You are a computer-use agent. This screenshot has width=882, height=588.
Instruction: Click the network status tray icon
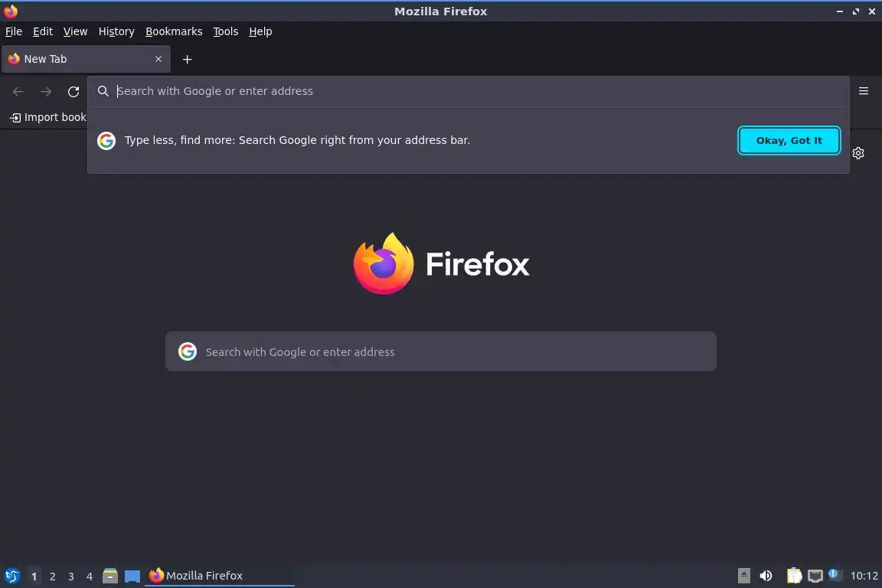(815, 576)
